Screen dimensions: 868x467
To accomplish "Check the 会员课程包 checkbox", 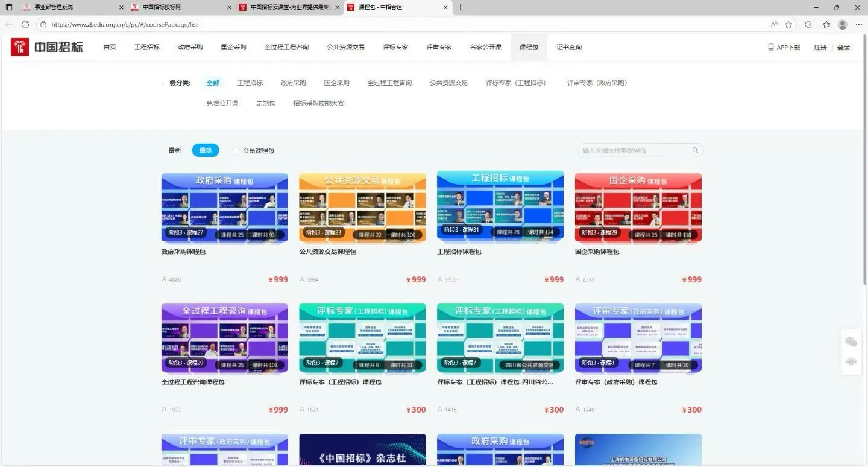I will 235,150.
